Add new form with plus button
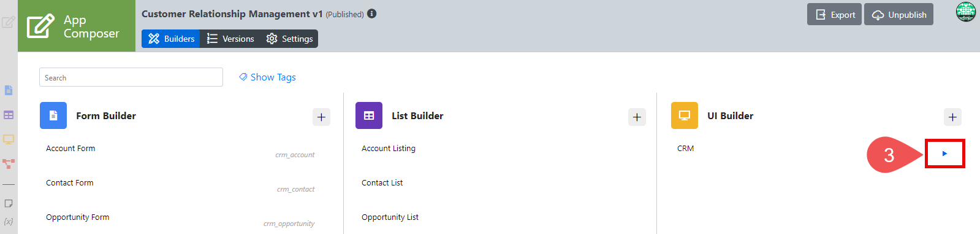This screenshot has height=234, width=980. pos(321,117)
